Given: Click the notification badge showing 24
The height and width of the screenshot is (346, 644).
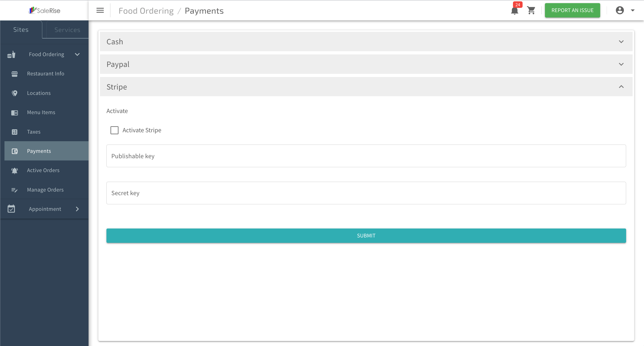Looking at the screenshot, I should 517,4.
